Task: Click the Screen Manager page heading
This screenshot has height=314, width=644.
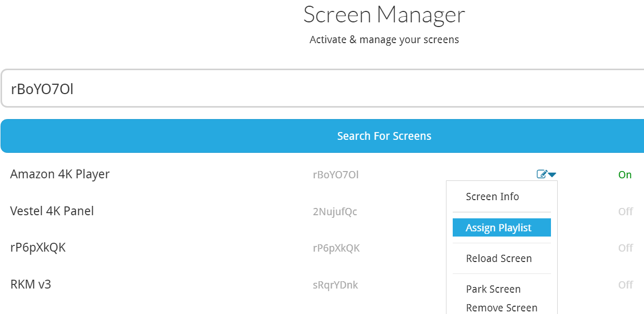Action: coord(384,15)
